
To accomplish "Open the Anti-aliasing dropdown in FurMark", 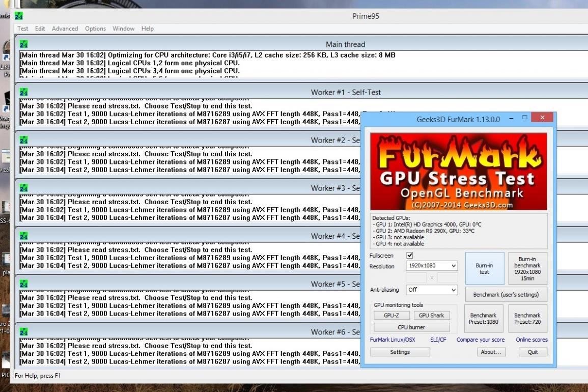I will pos(432,290).
